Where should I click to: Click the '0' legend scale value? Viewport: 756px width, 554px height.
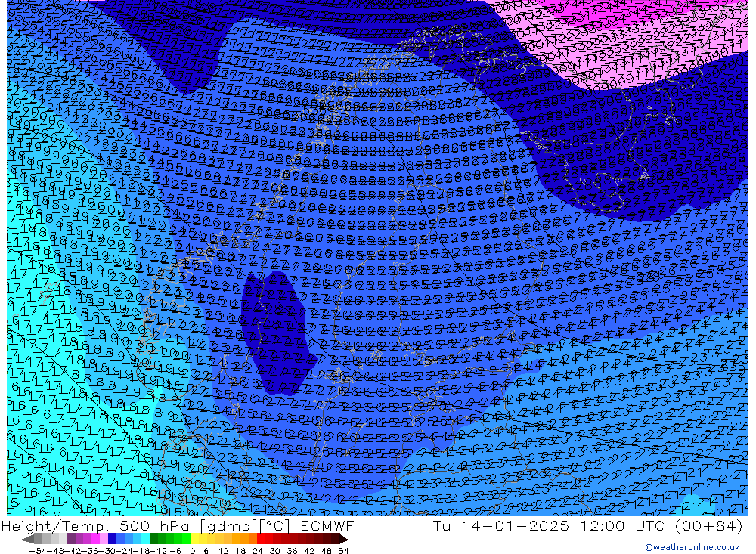192,551
